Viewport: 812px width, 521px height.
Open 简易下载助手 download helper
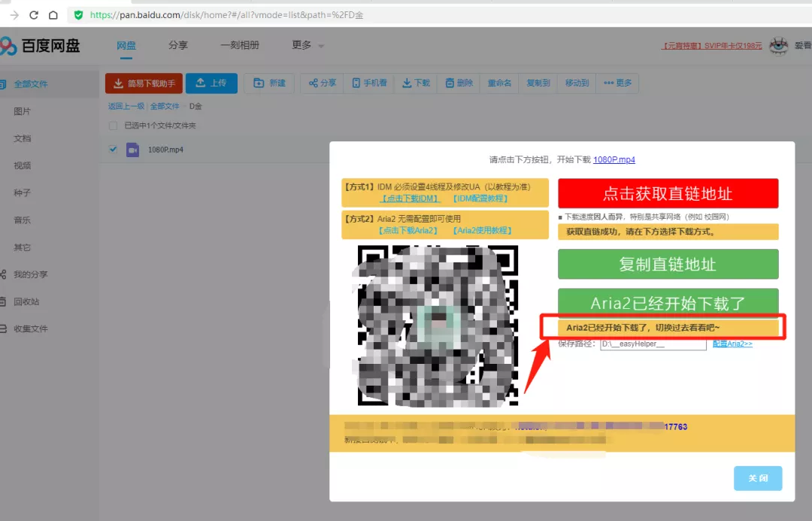point(144,83)
